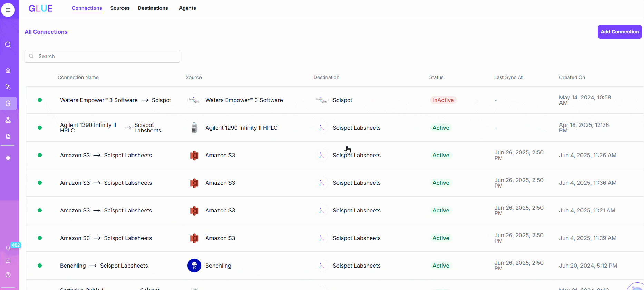Viewport: 644px width, 290px height.
Task: Click Amazon S3 icon in 11:39 AM row
Action: tap(194, 238)
